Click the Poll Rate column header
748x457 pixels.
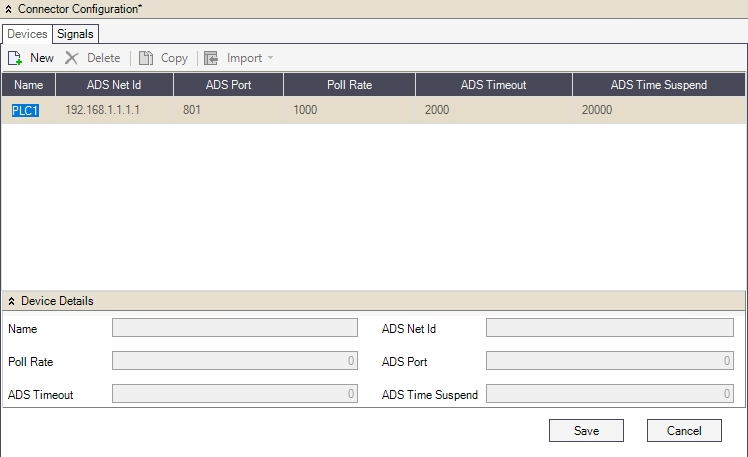click(349, 85)
